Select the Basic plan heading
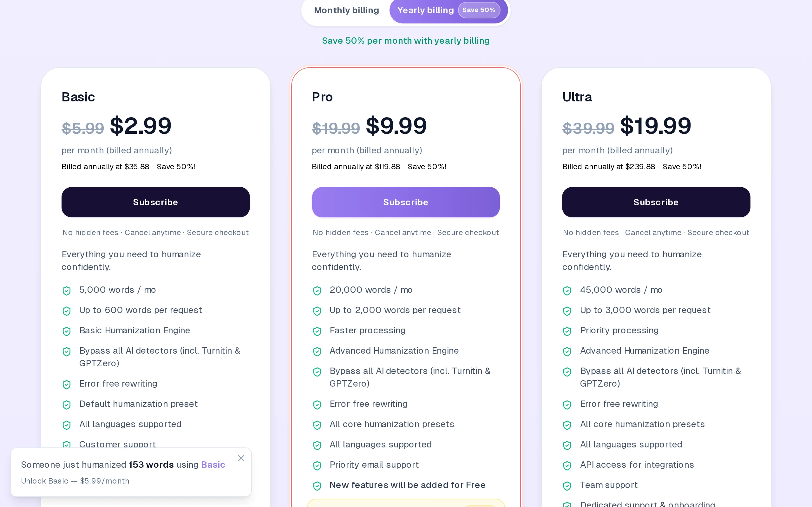The width and height of the screenshot is (812, 507). click(x=78, y=97)
